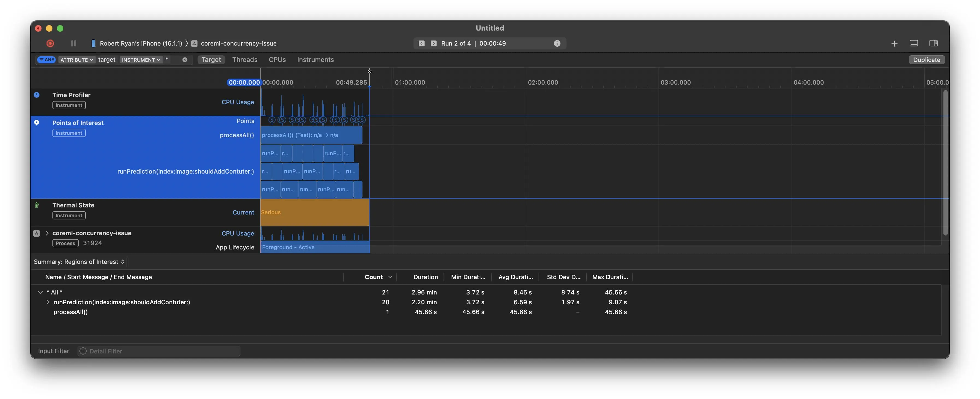Switch to the Threads tab
Viewport: 980px width, 399px height.
coord(245,60)
